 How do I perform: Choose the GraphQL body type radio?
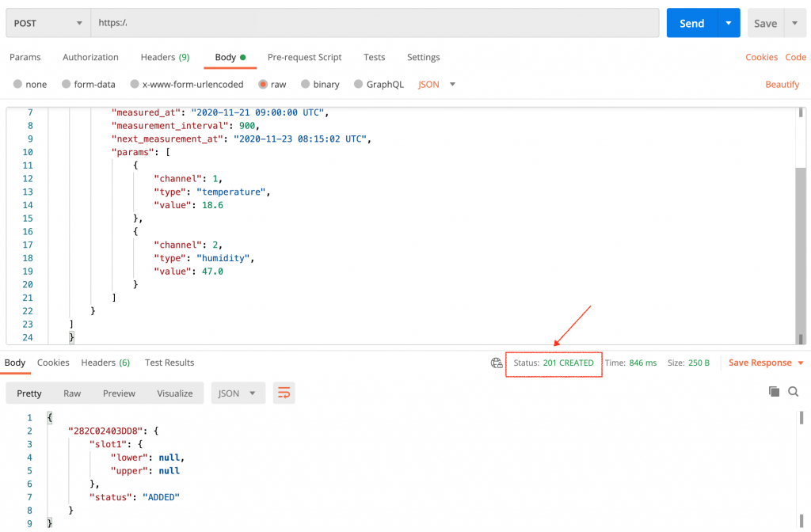point(359,84)
